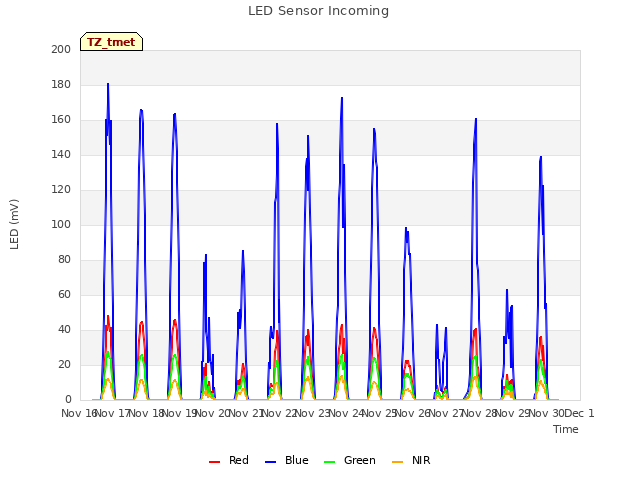Click the green legend color swatch
Image resolution: width=640 pixels, height=480 pixels.
(329, 462)
